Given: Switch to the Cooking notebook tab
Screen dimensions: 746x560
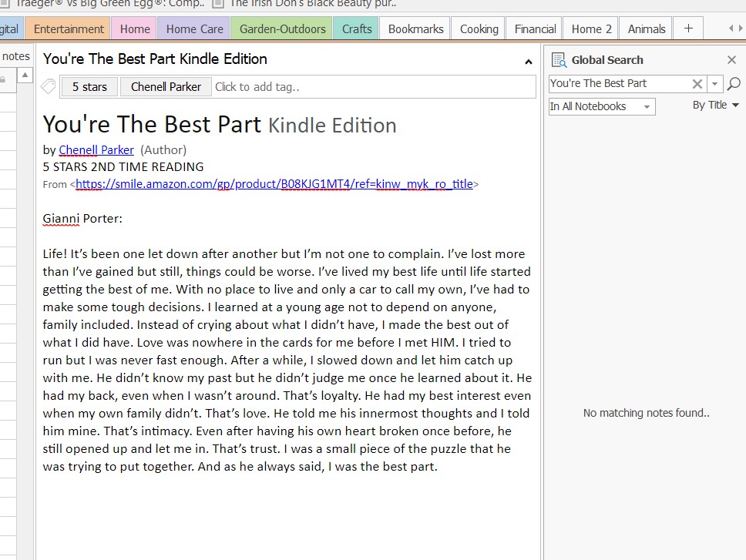Looking at the screenshot, I should pyautogui.click(x=479, y=29).
